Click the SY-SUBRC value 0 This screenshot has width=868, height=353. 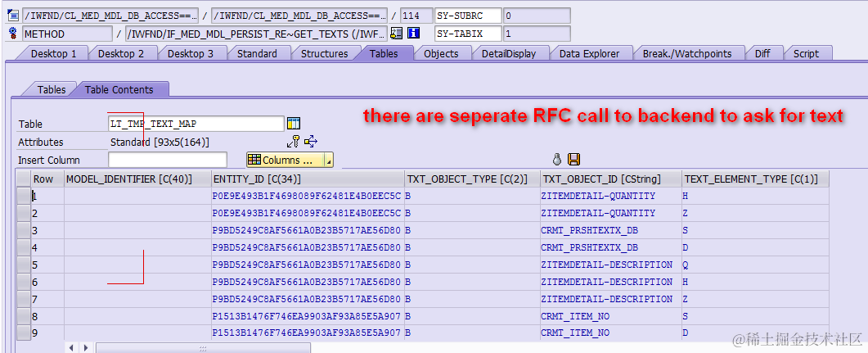click(537, 16)
